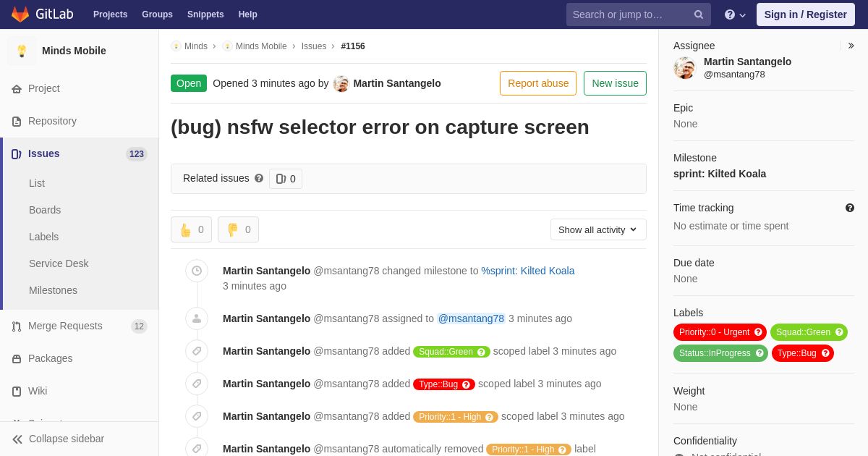Open Service Desk in the sidebar

[x=59, y=263]
